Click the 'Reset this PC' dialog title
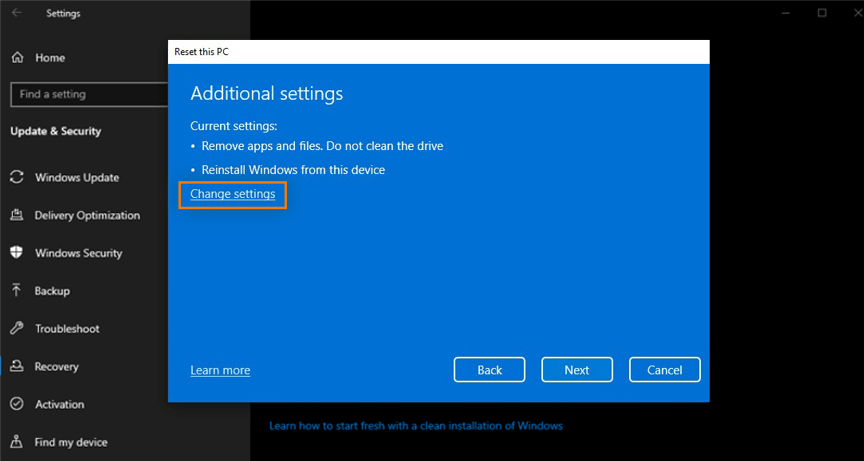The height and width of the screenshot is (461, 864). (x=201, y=52)
